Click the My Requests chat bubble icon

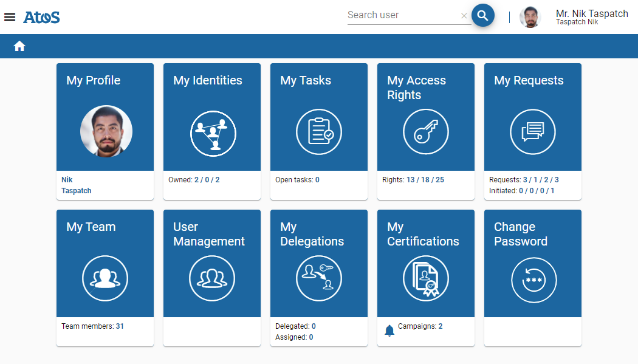(x=532, y=132)
